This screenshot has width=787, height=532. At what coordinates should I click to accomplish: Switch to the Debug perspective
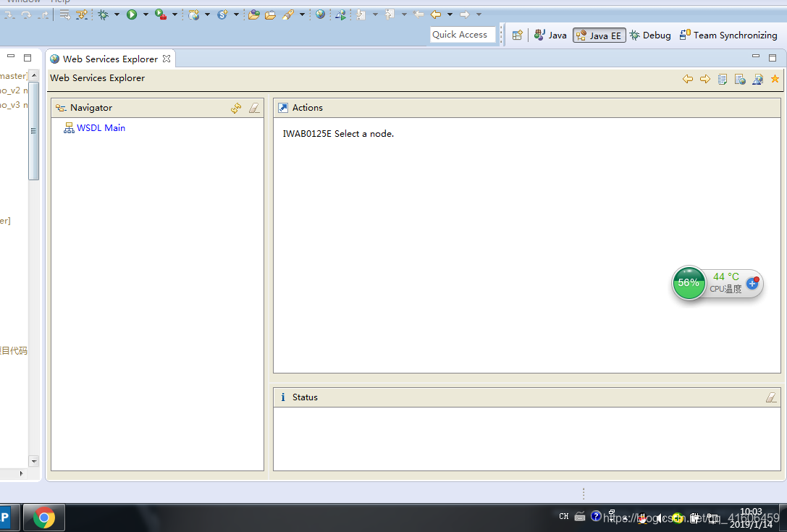[650, 35]
